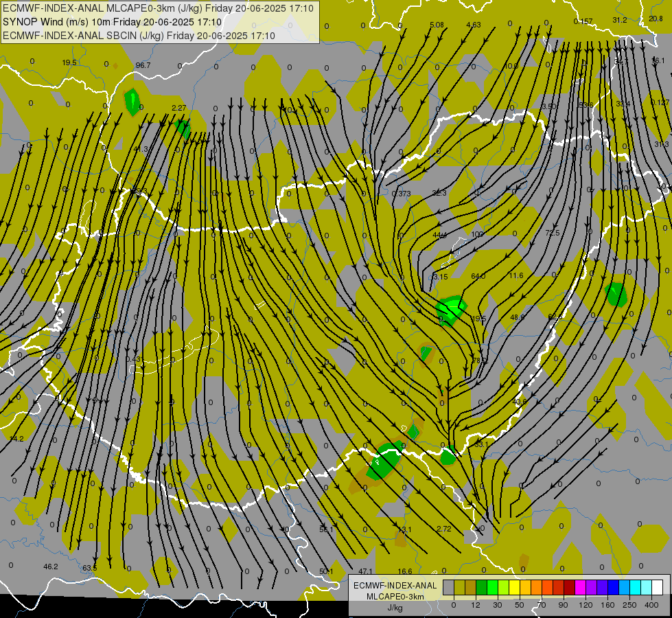Click the map value 41.3
Screen dimensions: 672x618
click(x=141, y=149)
